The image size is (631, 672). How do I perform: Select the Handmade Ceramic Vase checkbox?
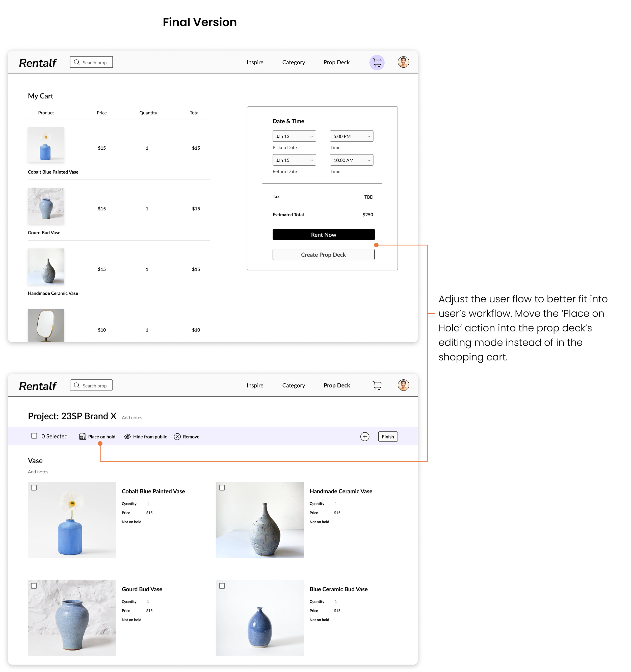coord(222,488)
